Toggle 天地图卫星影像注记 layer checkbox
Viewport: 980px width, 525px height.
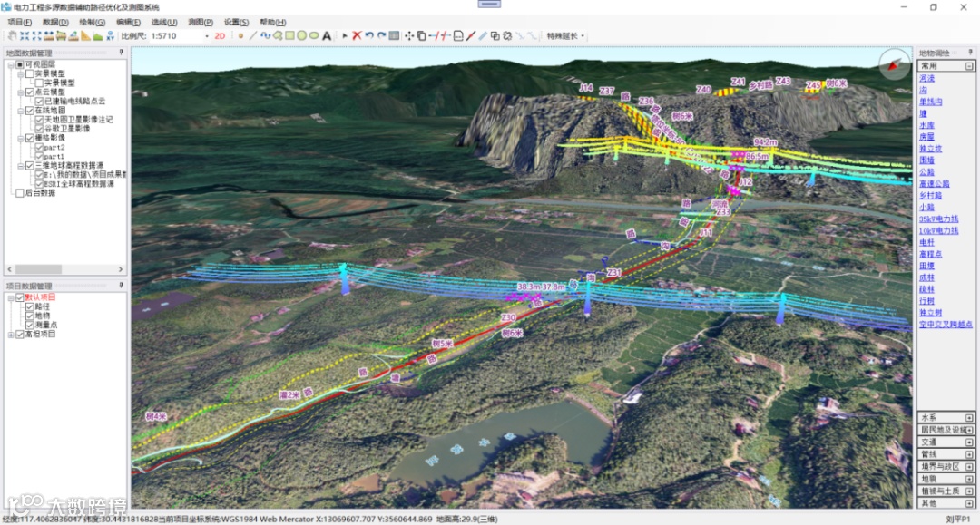pos(39,119)
